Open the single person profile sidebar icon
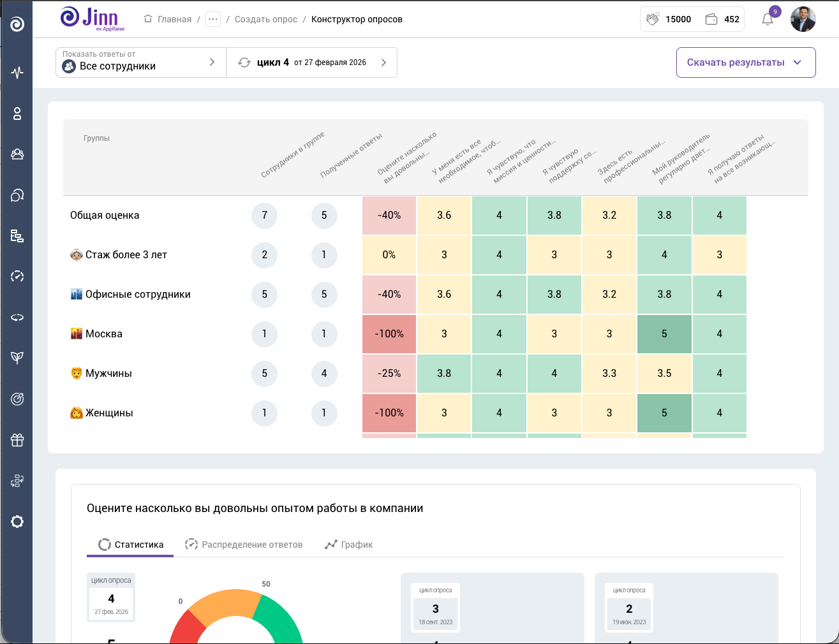 click(x=17, y=113)
